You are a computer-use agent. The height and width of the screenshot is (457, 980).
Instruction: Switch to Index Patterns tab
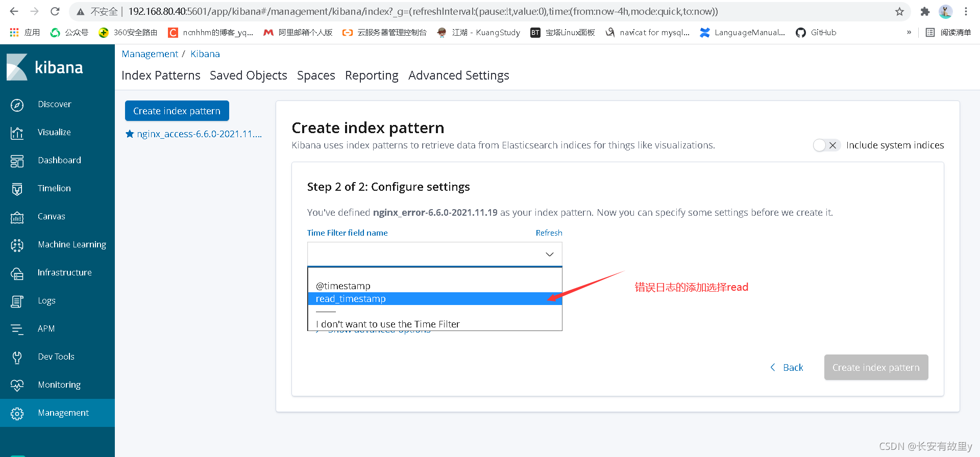tap(161, 75)
